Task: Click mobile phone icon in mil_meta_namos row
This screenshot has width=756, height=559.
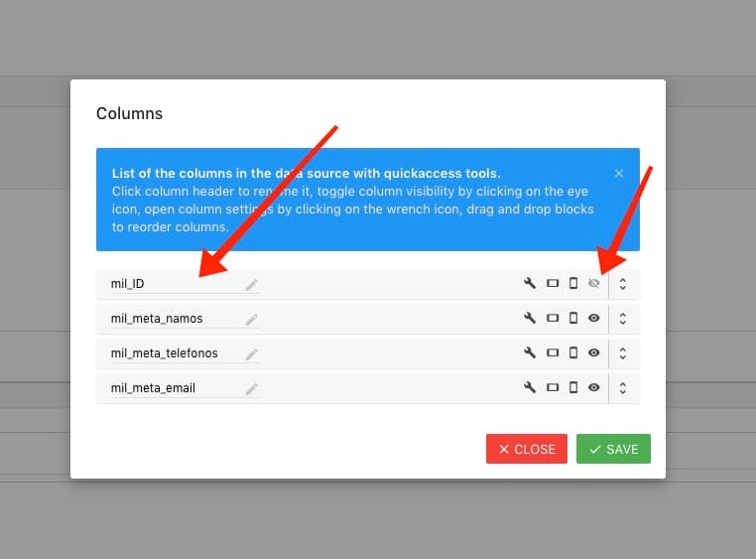Action: pyautogui.click(x=572, y=319)
